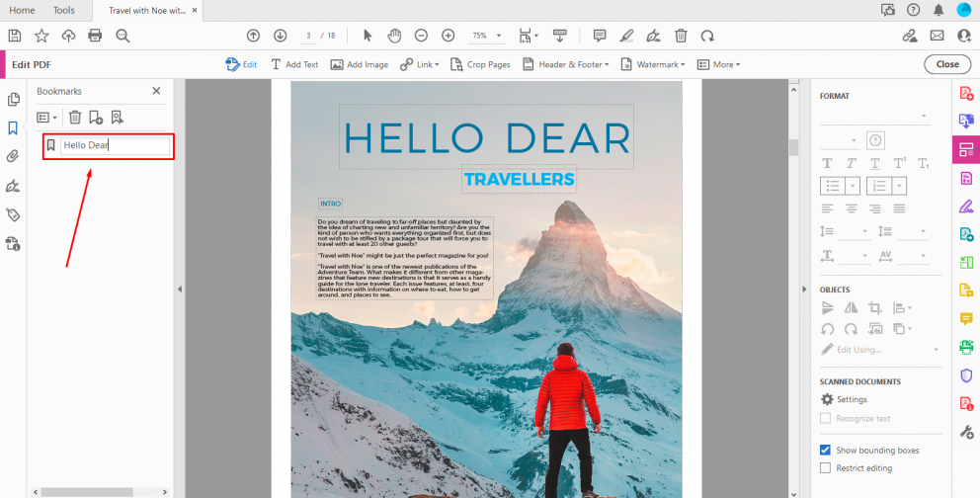Collapse the left navigation pane arrow
The width and height of the screenshot is (980, 498).
180,290
